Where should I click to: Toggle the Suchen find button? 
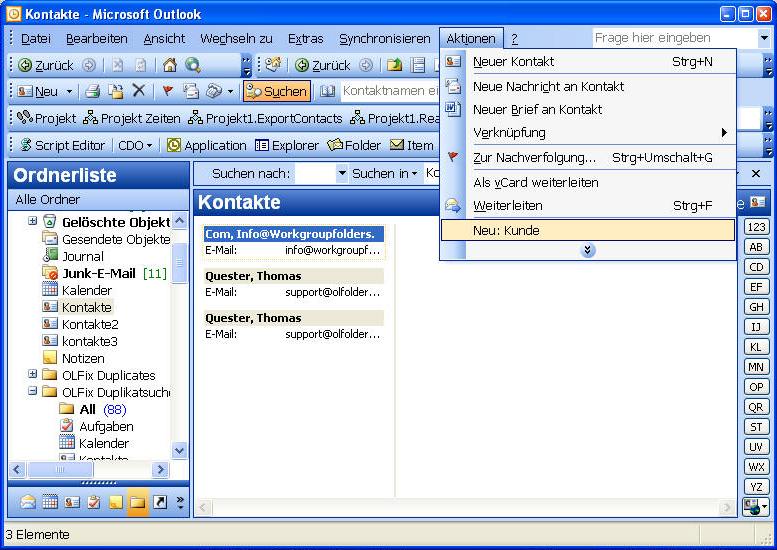(x=277, y=91)
